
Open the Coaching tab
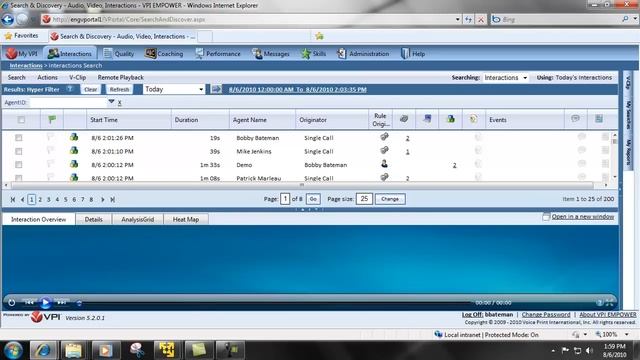164,53
